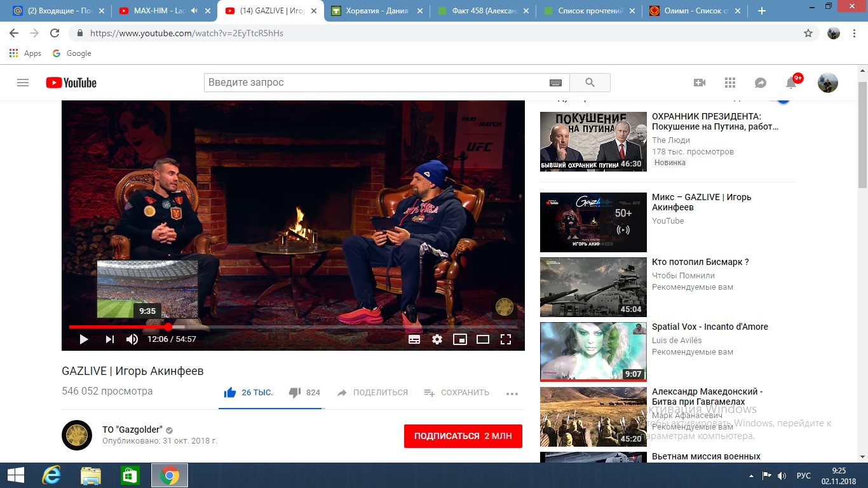This screenshot has height=488, width=868.
Task: Open The Люди channel name
Action: pos(670,140)
